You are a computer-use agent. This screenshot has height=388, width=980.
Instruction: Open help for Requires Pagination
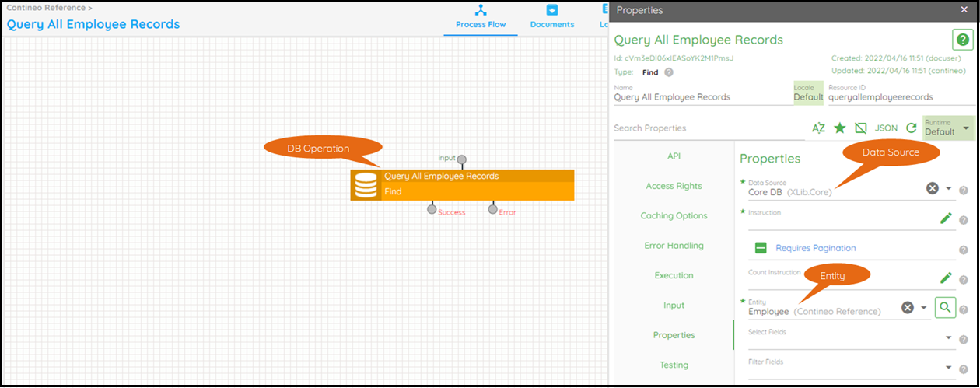(964, 250)
